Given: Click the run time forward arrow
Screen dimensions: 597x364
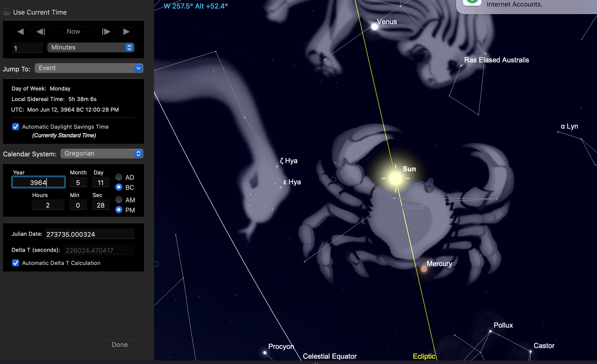Looking at the screenshot, I should coord(126,32).
